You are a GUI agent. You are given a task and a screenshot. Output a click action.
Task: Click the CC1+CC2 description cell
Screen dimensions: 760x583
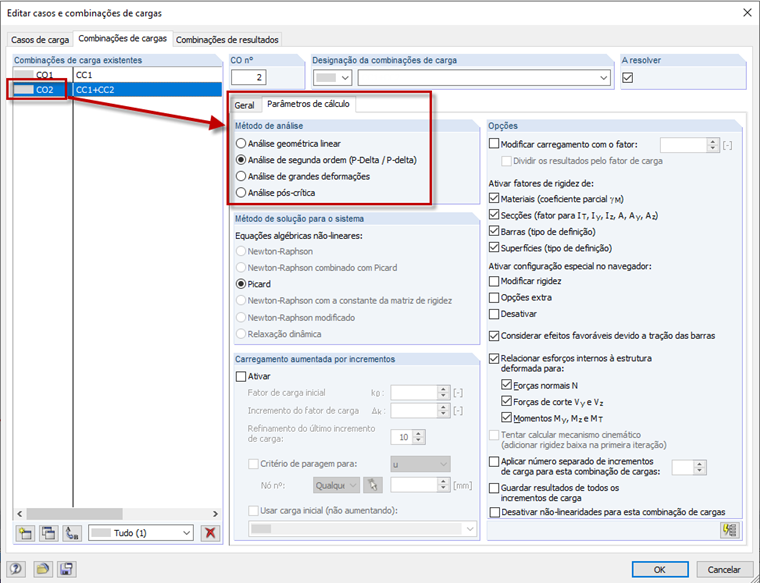[x=148, y=90]
